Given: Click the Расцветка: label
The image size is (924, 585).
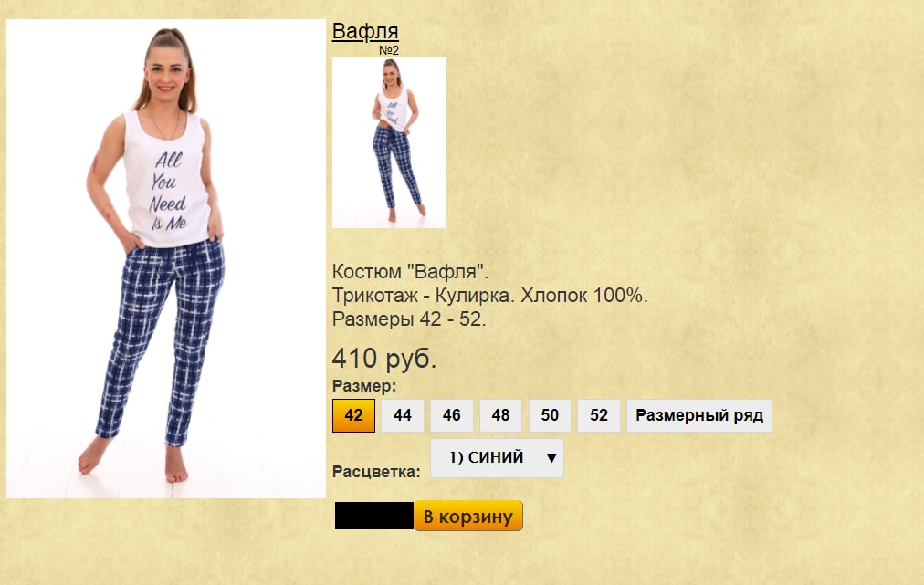Looking at the screenshot, I should [x=376, y=471].
